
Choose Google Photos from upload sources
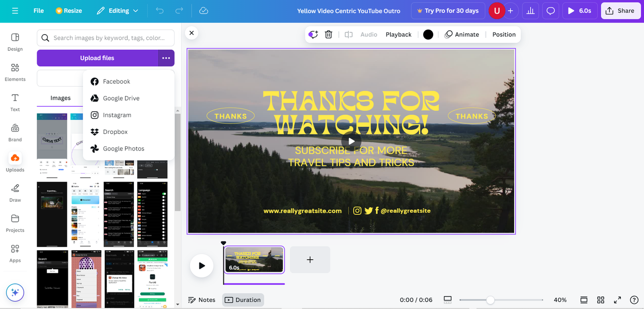[x=129, y=148]
